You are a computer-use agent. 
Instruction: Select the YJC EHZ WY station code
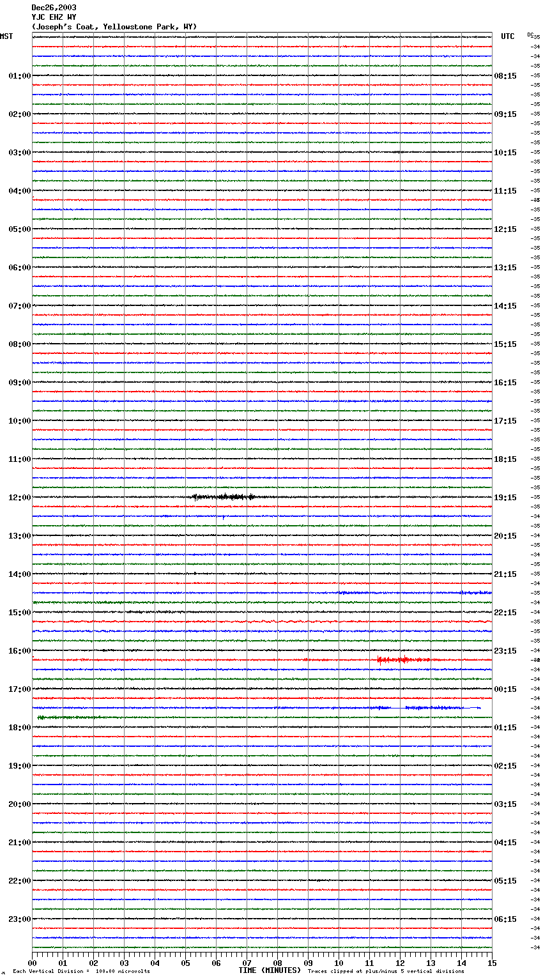click(54, 17)
